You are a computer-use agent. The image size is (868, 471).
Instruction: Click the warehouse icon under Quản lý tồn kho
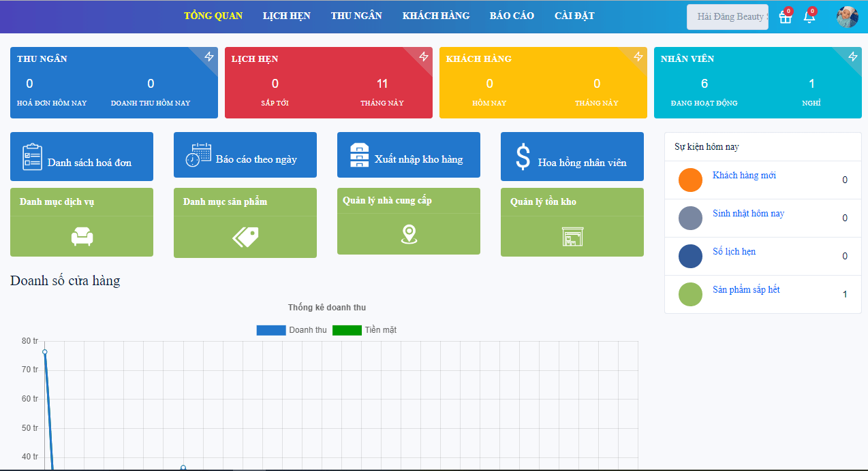(572, 236)
